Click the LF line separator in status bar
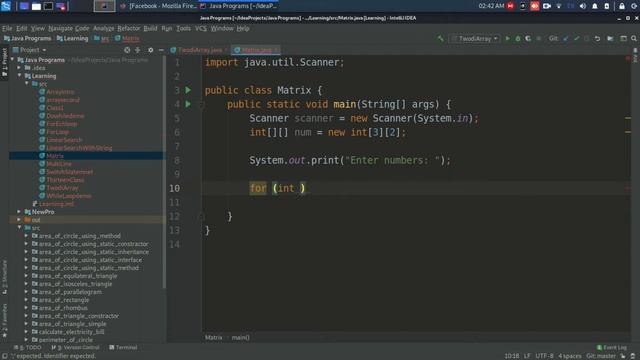The image size is (640, 360). point(527,356)
